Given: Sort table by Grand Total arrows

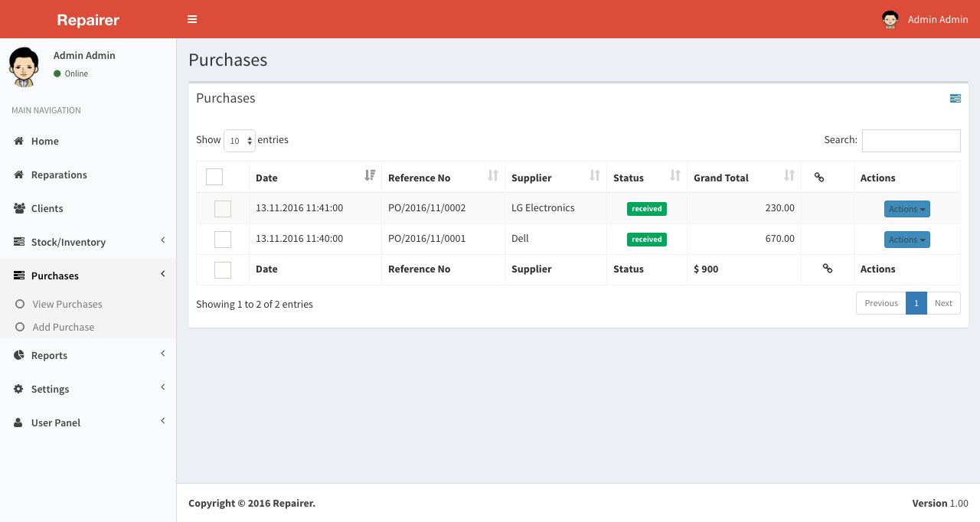Looking at the screenshot, I should pos(789,176).
